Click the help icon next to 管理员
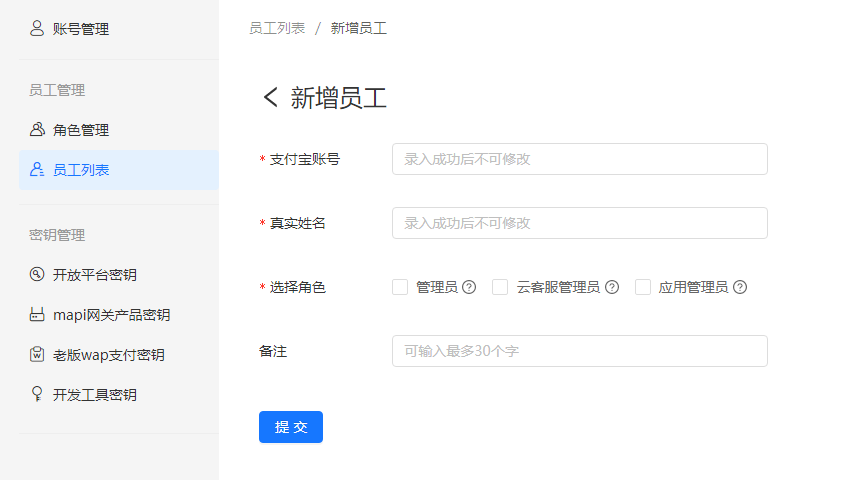Screen dimensions: 842x480 point(469,287)
